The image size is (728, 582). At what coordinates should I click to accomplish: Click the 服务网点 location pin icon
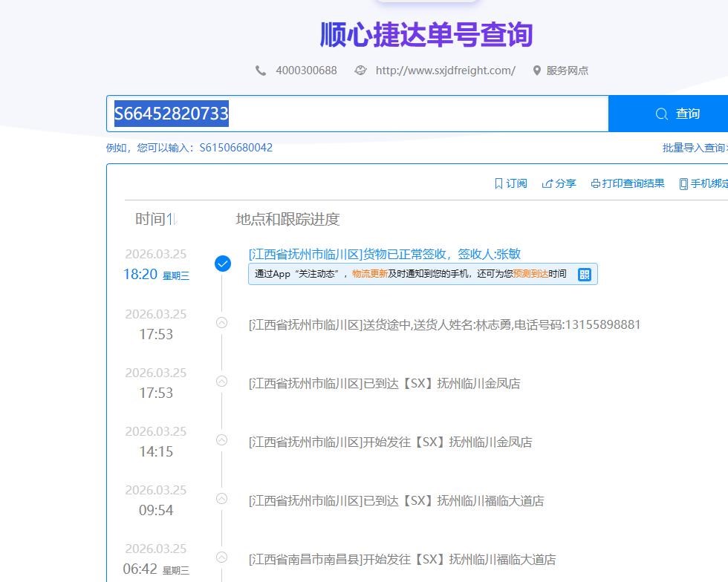click(x=536, y=71)
